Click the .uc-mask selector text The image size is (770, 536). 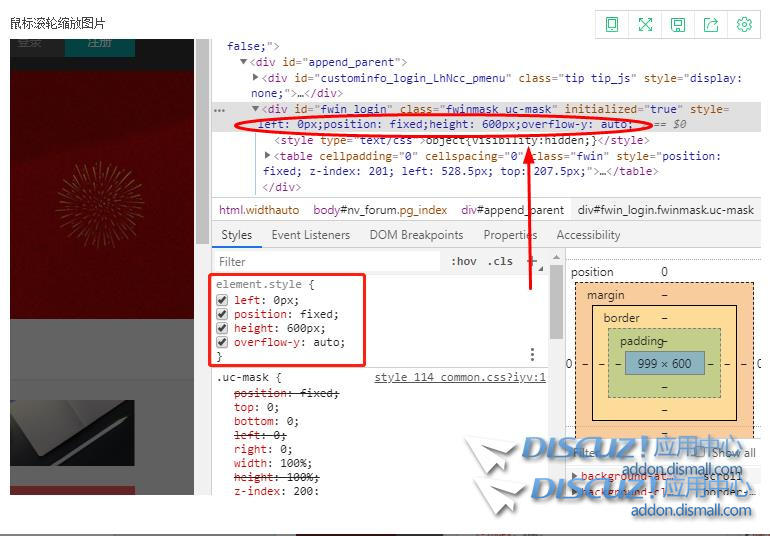[x=242, y=377]
